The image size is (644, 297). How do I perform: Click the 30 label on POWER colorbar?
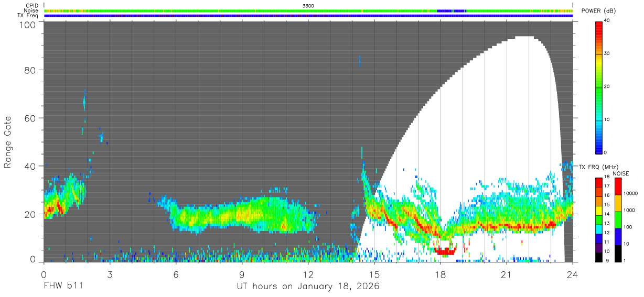pos(607,54)
